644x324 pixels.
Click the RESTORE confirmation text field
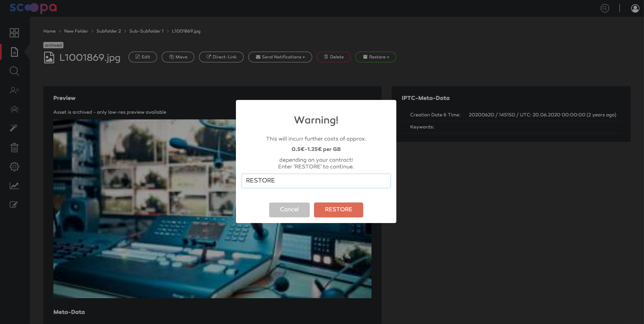pos(316,181)
